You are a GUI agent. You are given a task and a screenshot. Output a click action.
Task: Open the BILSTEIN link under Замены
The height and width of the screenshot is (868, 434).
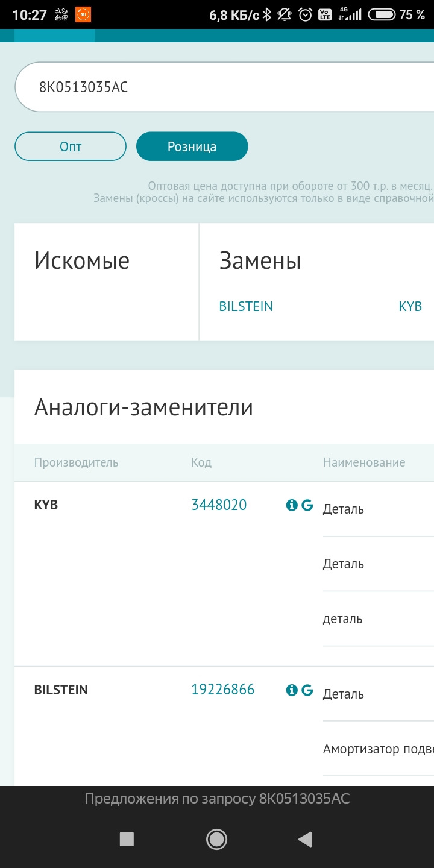246,307
